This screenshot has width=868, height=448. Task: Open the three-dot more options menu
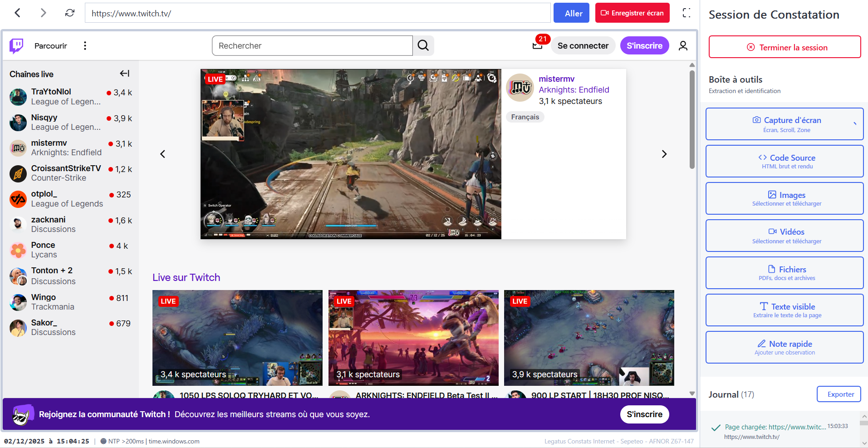click(x=85, y=46)
